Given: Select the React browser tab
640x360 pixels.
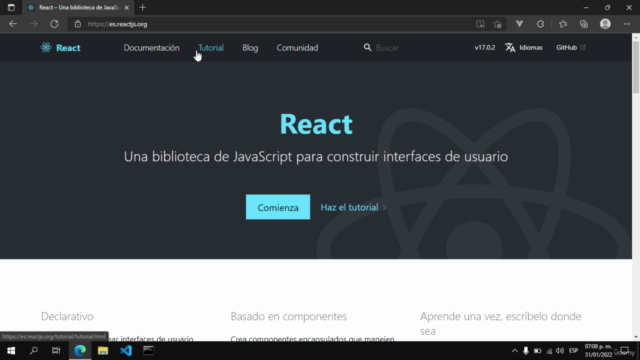Looking at the screenshot, I should click(x=78, y=7).
